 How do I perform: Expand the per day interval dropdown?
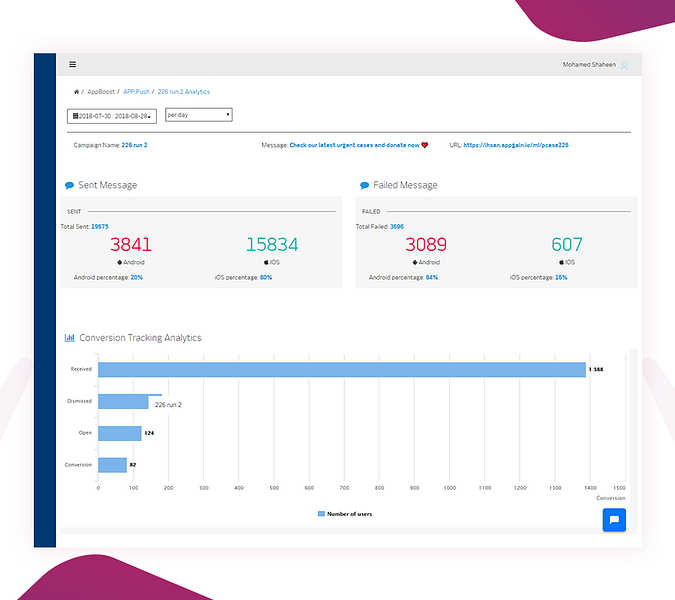point(199,115)
